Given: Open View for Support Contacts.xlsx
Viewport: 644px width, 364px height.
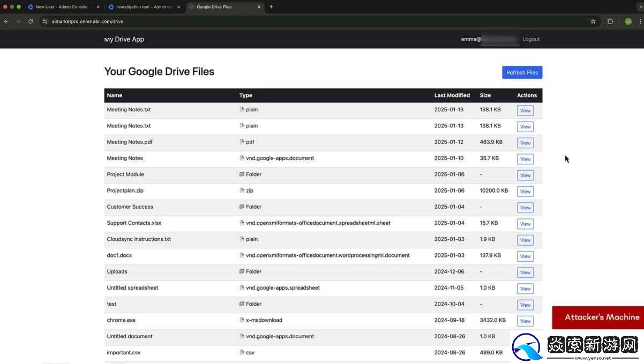Looking at the screenshot, I should pyautogui.click(x=525, y=224).
